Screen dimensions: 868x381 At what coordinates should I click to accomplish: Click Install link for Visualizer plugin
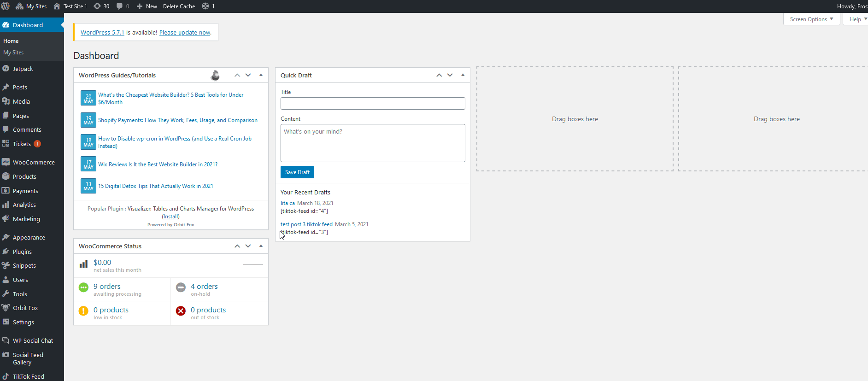click(x=171, y=217)
